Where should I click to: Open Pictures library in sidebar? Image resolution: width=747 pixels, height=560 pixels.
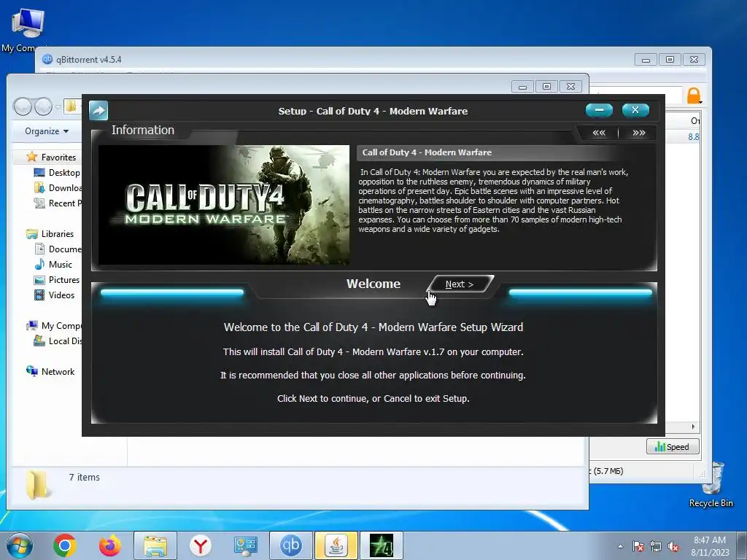click(x=57, y=279)
